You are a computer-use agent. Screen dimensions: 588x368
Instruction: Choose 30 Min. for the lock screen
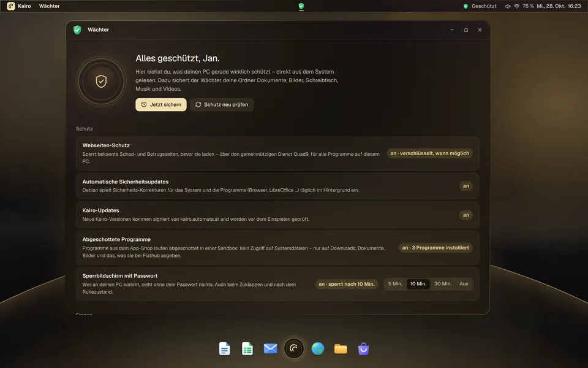pos(443,284)
